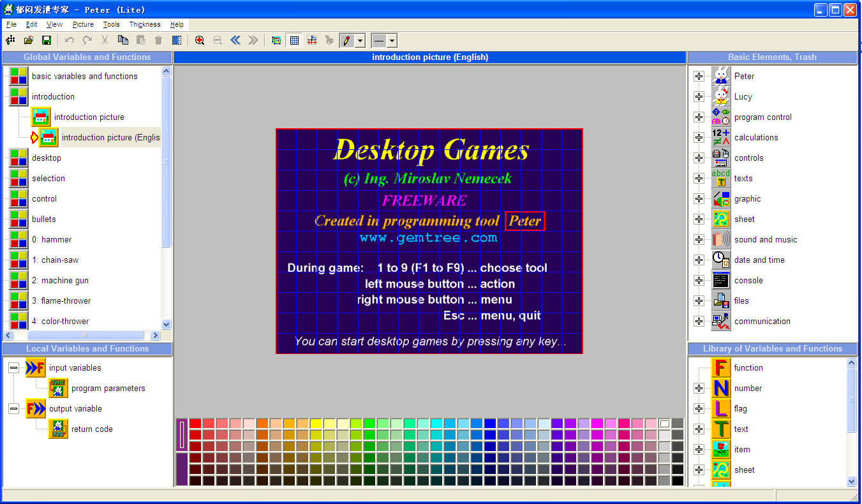
Task: Expand the 'controls' node
Action: click(699, 158)
